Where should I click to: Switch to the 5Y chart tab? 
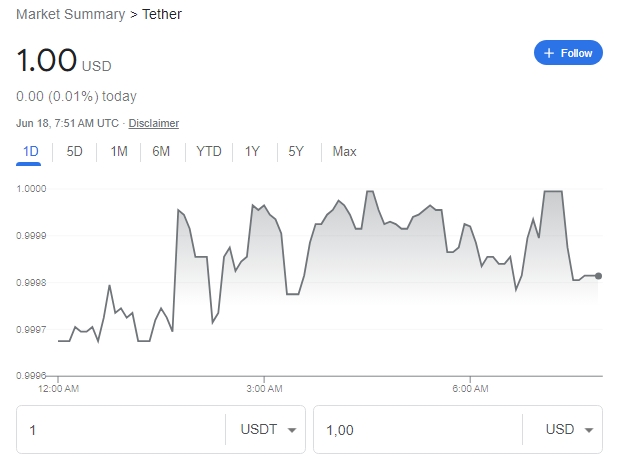(295, 152)
